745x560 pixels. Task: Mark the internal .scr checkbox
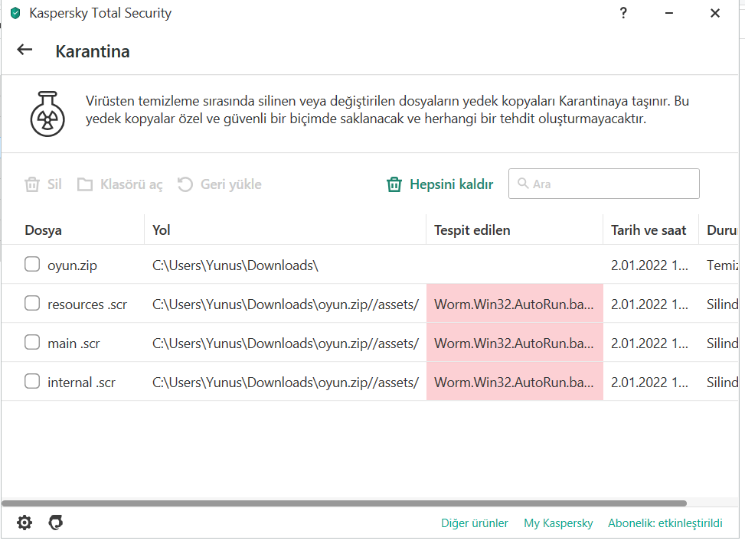tap(32, 381)
